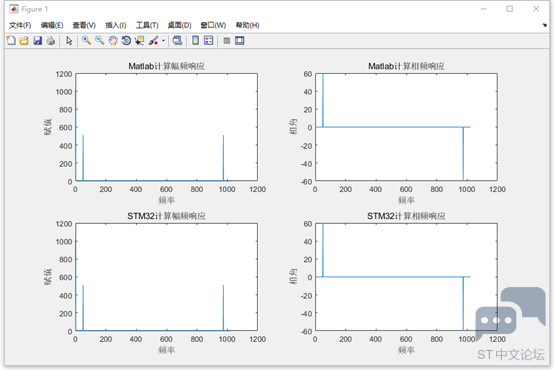The height and width of the screenshot is (370, 554).
Task: Maximize the Figure 1 window
Action: (x=509, y=9)
